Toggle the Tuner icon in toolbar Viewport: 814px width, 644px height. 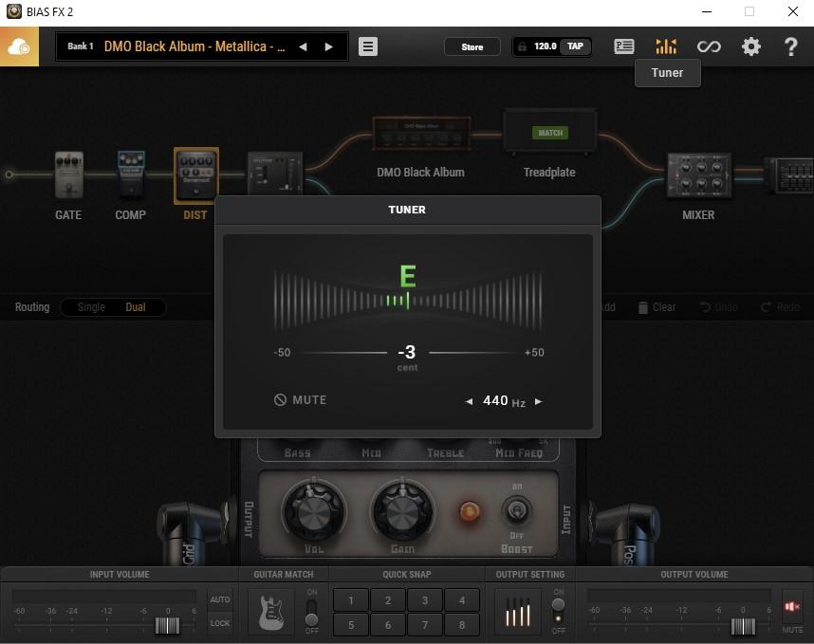point(666,46)
